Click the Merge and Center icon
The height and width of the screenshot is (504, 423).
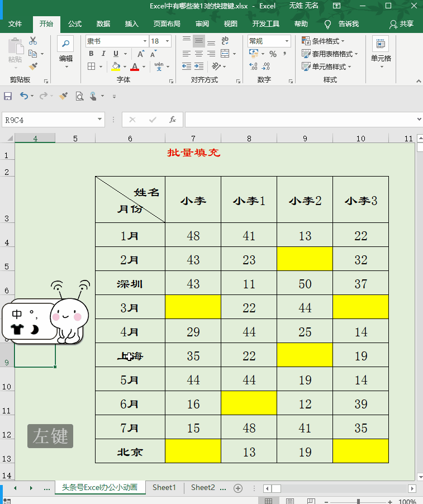coord(225,54)
